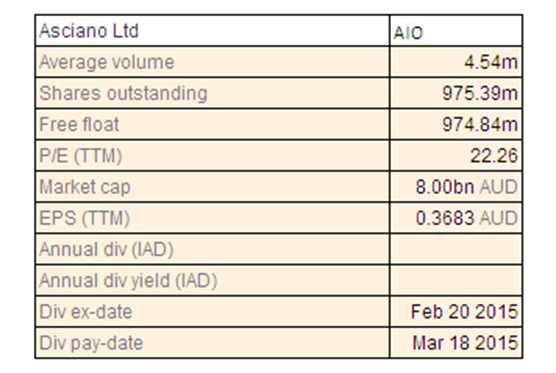The height and width of the screenshot is (373, 556).
Task: Click the Asciano Ltd company name
Action: coord(89,31)
